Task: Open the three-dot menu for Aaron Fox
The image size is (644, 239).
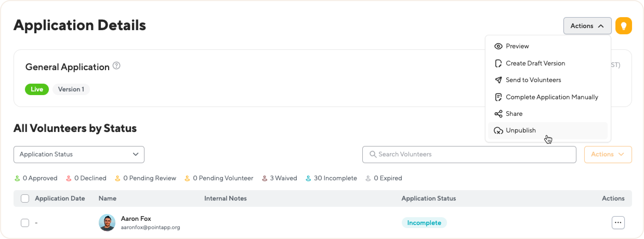Action: pyautogui.click(x=618, y=223)
